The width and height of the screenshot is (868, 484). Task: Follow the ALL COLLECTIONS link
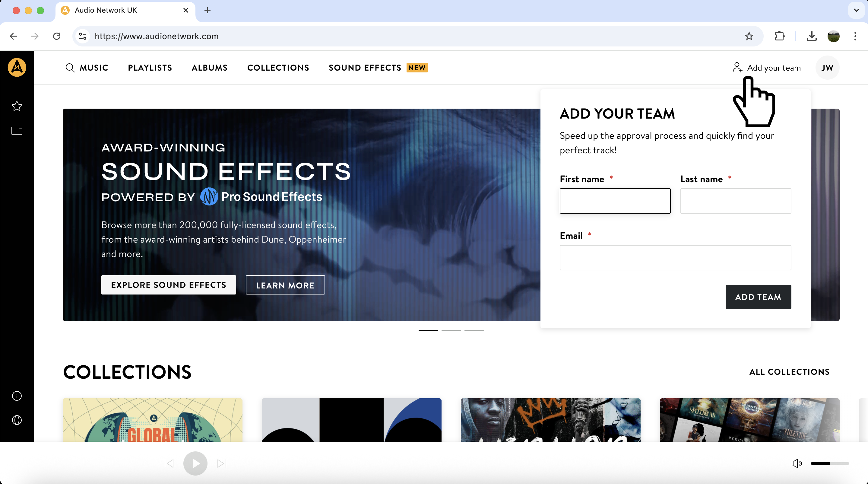[789, 372]
